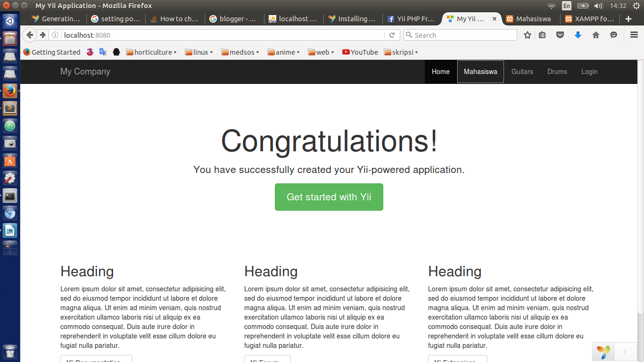Reload the current page
This screenshot has height=362, width=644.
[x=392, y=35]
